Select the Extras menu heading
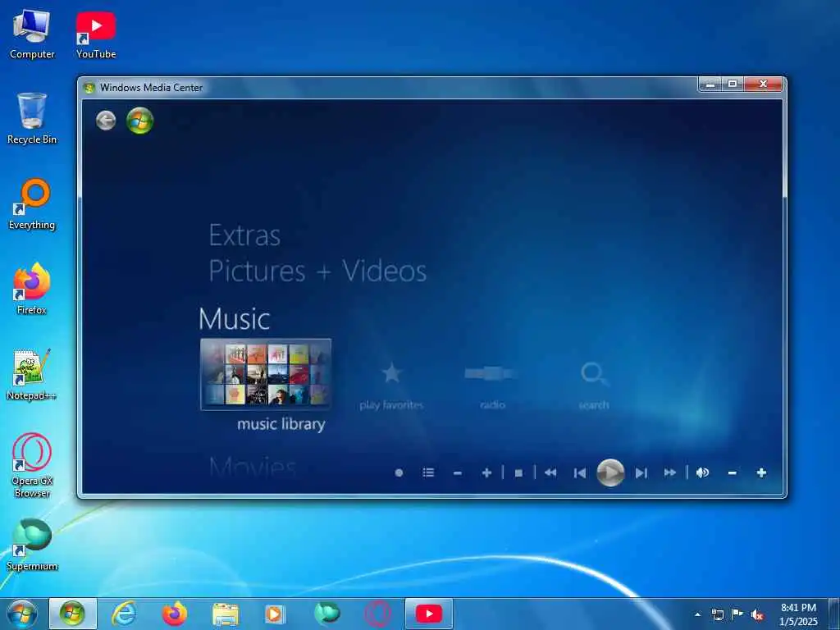The height and width of the screenshot is (630, 840). [x=244, y=235]
